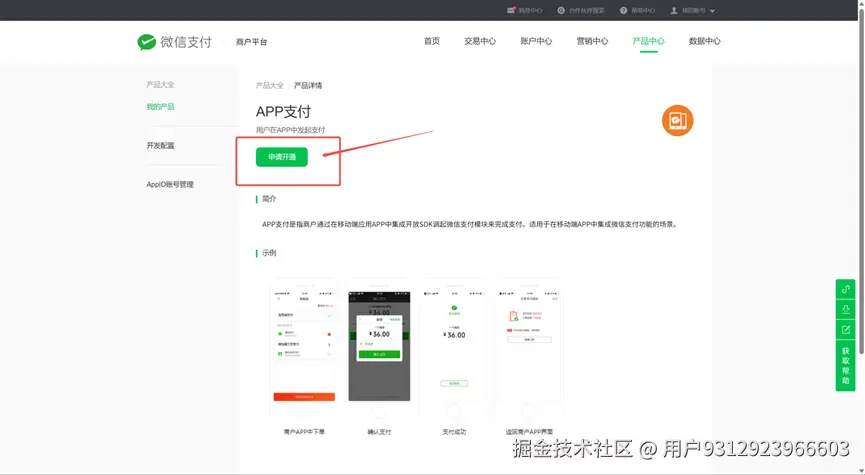Viewport: 865px width, 475px height.
Task: Expand the account dropdown arrow in top bar
Action: point(712,11)
